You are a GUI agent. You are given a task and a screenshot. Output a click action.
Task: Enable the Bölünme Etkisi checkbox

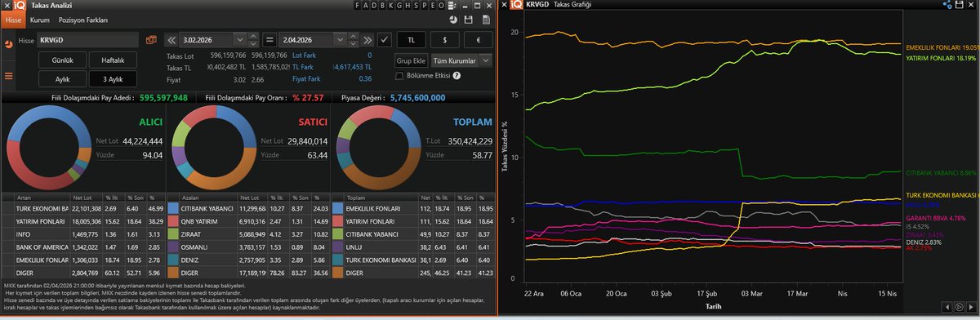point(399,76)
